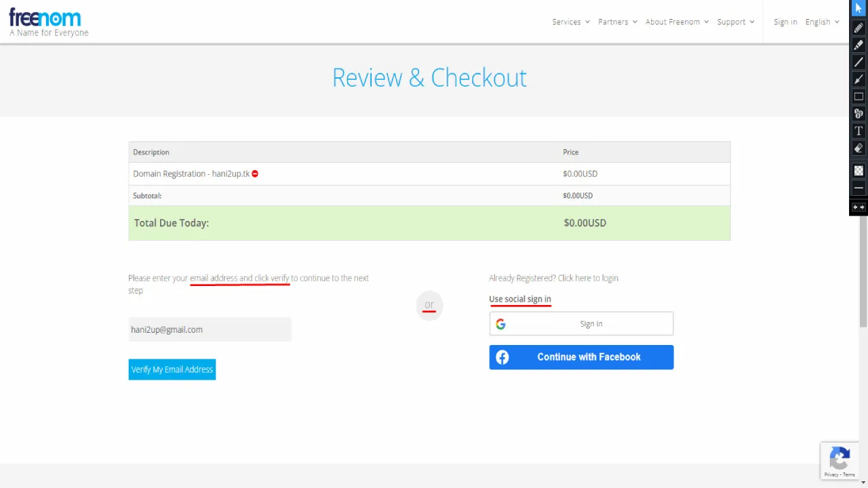Focus the email address input field

[210, 329]
